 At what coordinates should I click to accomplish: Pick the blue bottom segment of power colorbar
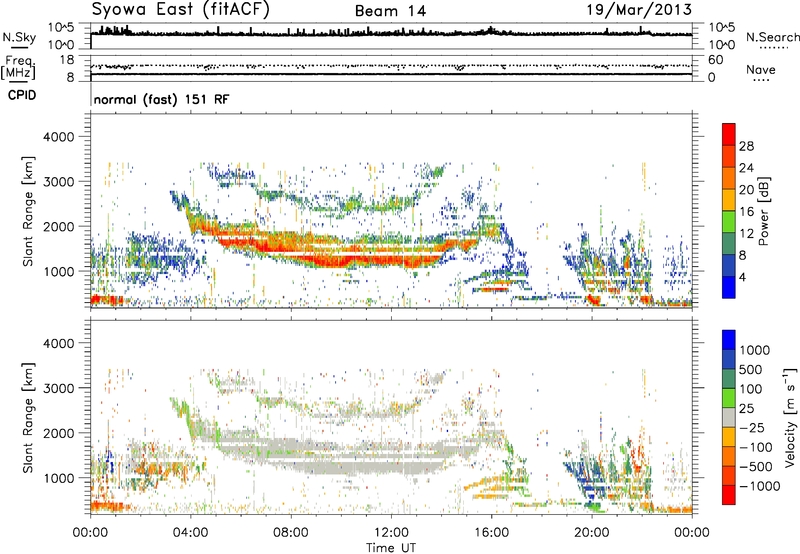pos(729,287)
